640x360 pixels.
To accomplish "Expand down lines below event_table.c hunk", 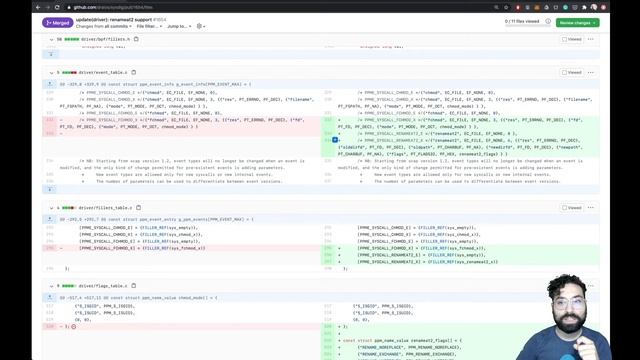I will click(50, 189).
